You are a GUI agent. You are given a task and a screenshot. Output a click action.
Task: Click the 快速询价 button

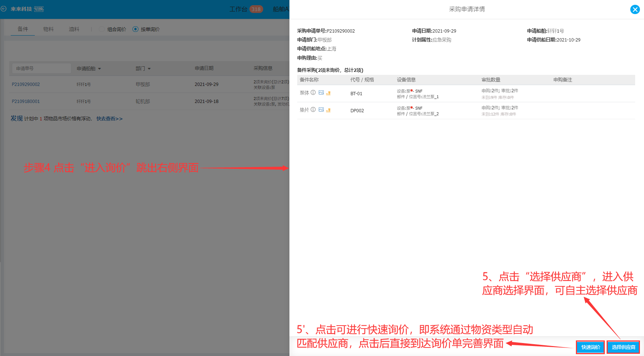pyautogui.click(x=590, y=347)
